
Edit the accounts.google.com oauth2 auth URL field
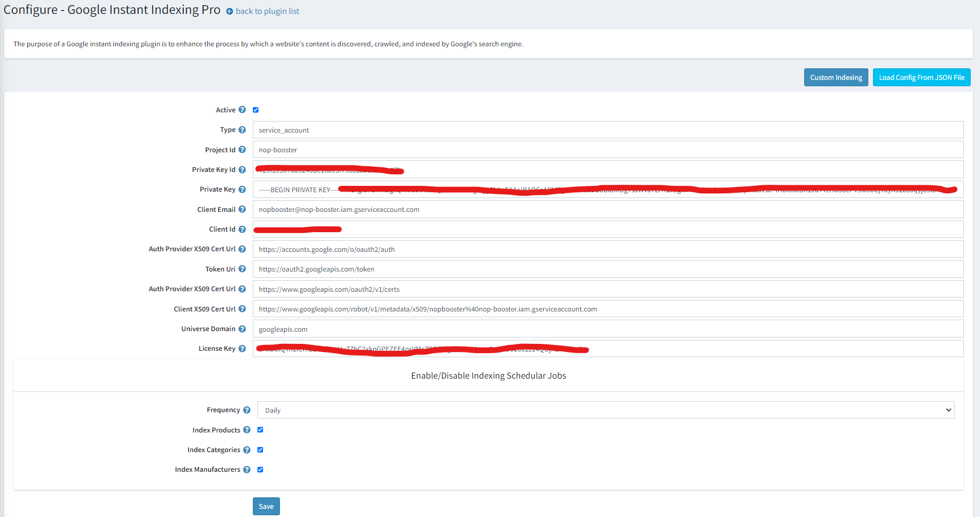coord(608,249)
